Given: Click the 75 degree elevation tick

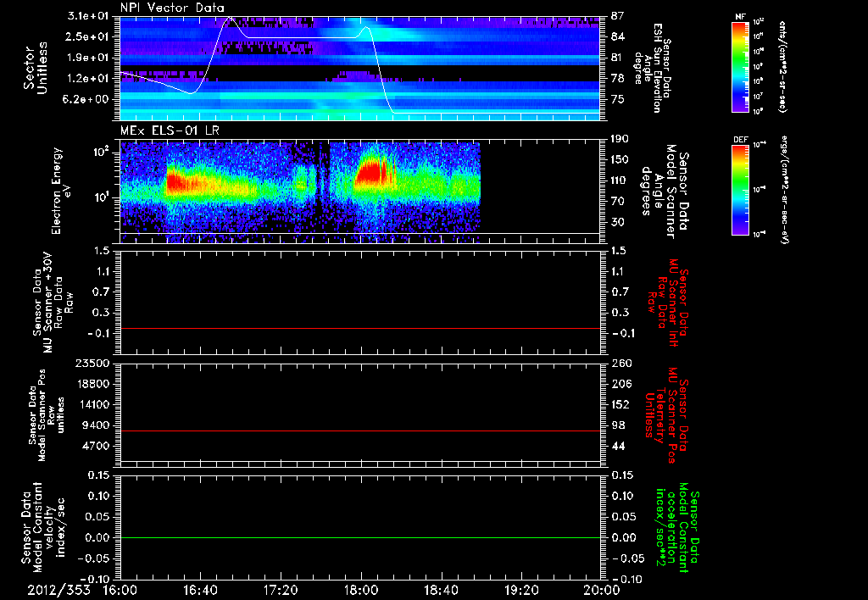Looking at the screenshot, I should pyautogui.click(x=618, y=99).
